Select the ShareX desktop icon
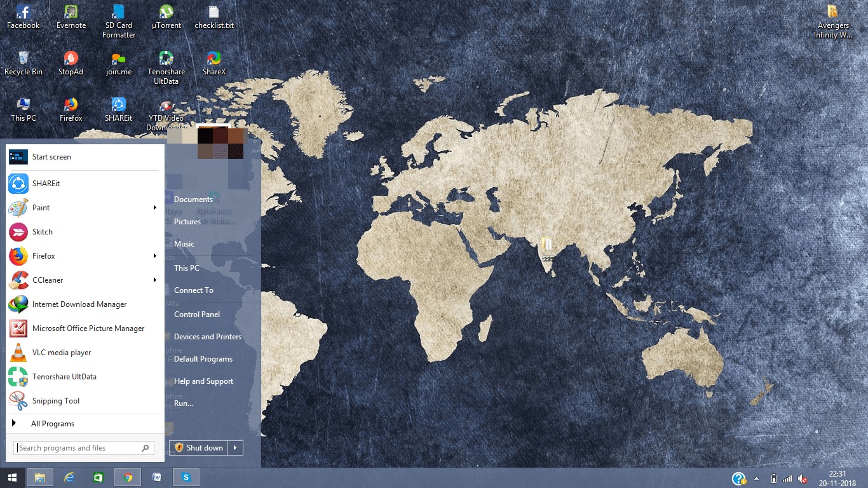 (x=214, y=64)
